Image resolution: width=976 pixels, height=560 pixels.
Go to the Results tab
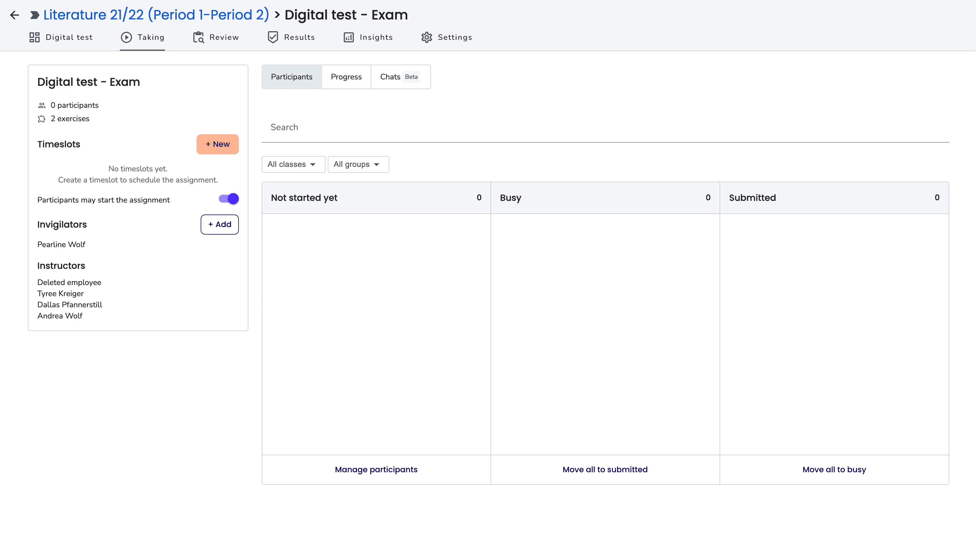pyautogui.click(x=291, y=37)
